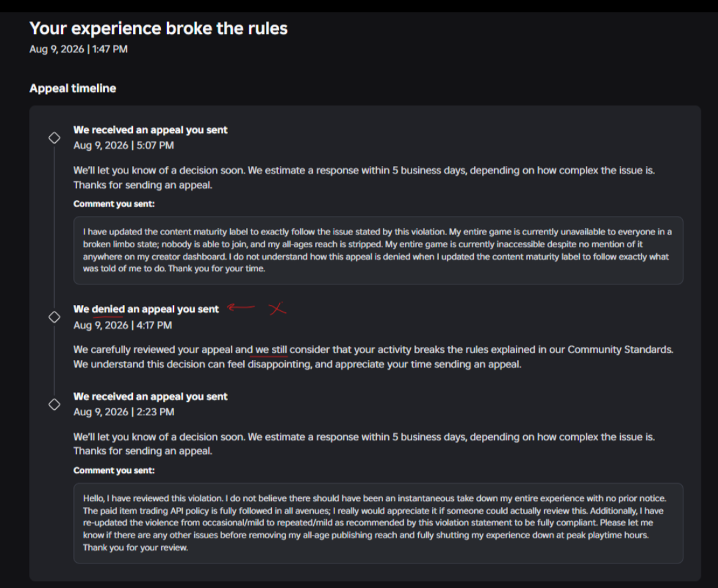Click diamond marker beside 5:07 PM appeal
The width and height of the screenshot is (718, 588).
pyautogui.click(x=55, y=138)
